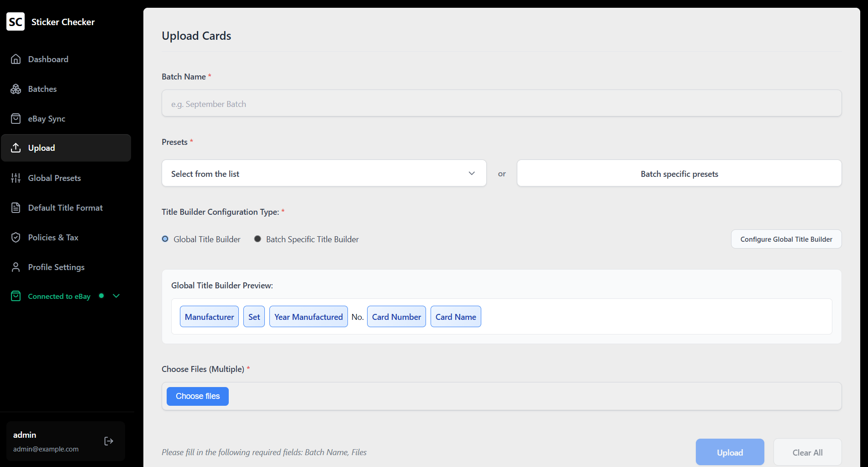Click Configure Global Title Builder button
The image size is (868, 467).
tap(786, 239)
